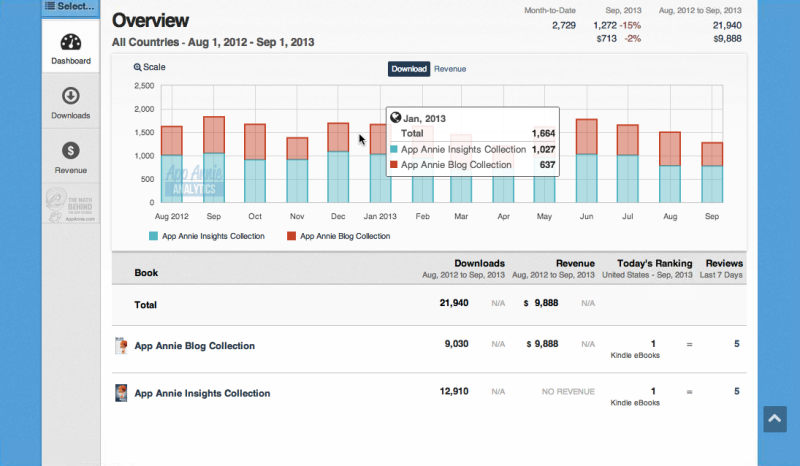
Task: Click the Dec chart bar
Action: [x=338, y=163]
